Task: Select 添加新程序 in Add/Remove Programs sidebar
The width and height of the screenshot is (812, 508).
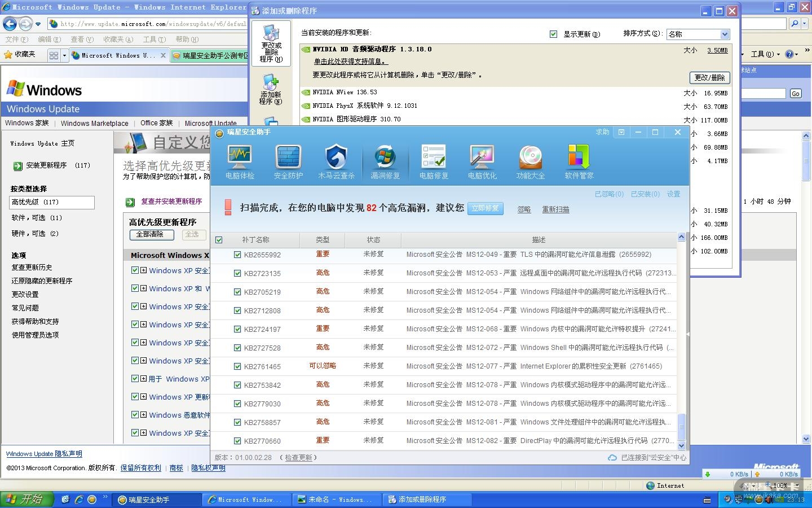Action: coord(271,90)
